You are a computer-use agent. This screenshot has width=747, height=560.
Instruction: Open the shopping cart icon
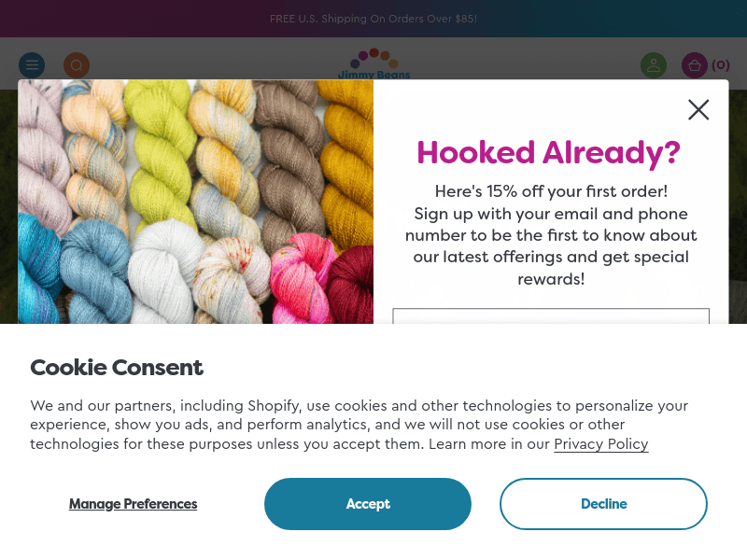click(694, 65)
